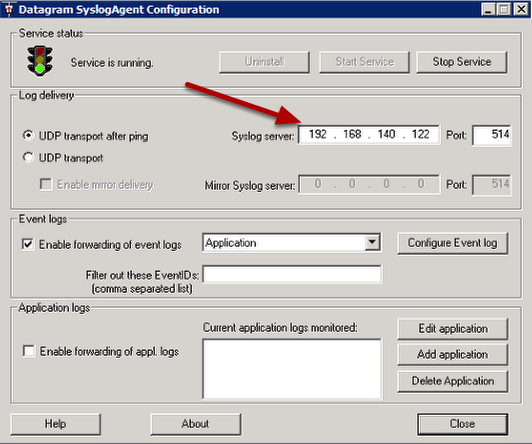
Task: Click the Close button at bottom
Action: [x=462, y=424]
